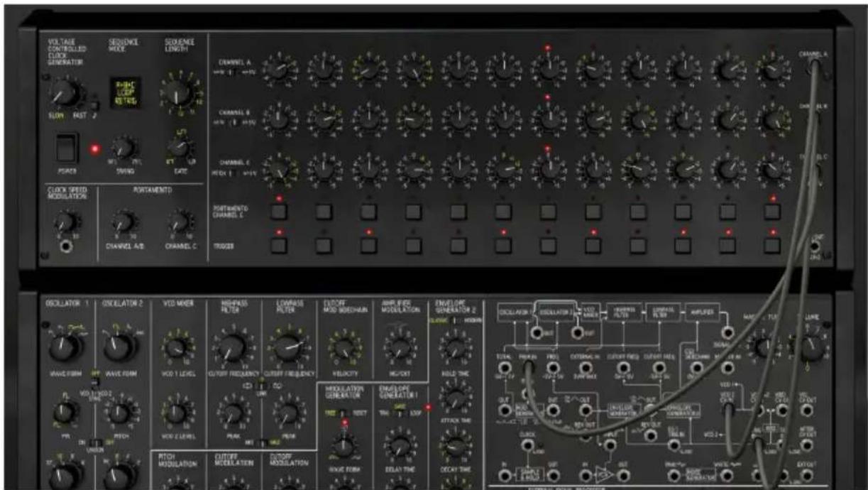This screenshot has width=868, height=490.
Task: Click the Amplifier Modulation MG/EXT knob
Action: point(400,347)
